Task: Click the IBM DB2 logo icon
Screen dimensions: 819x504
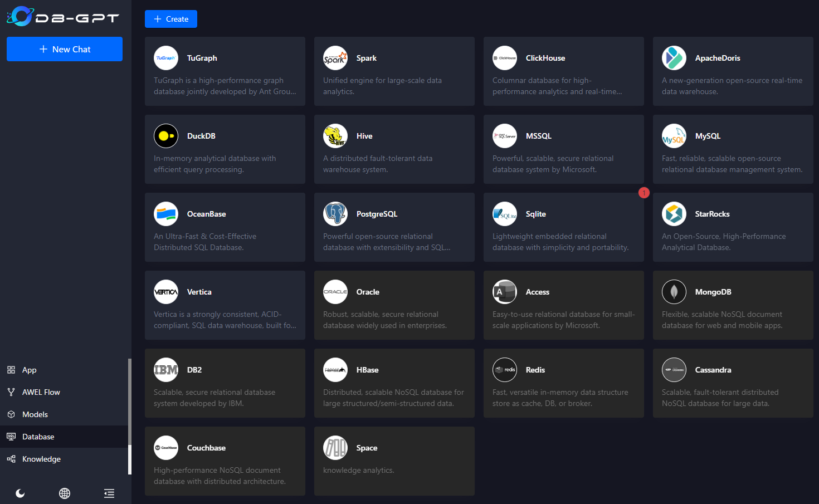Action: coord(166,370)
